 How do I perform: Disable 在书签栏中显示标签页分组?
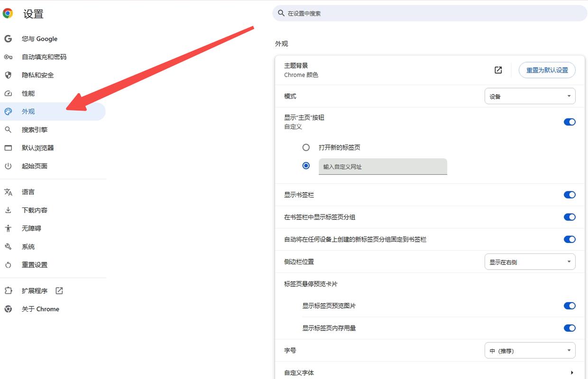pos(569,217)
